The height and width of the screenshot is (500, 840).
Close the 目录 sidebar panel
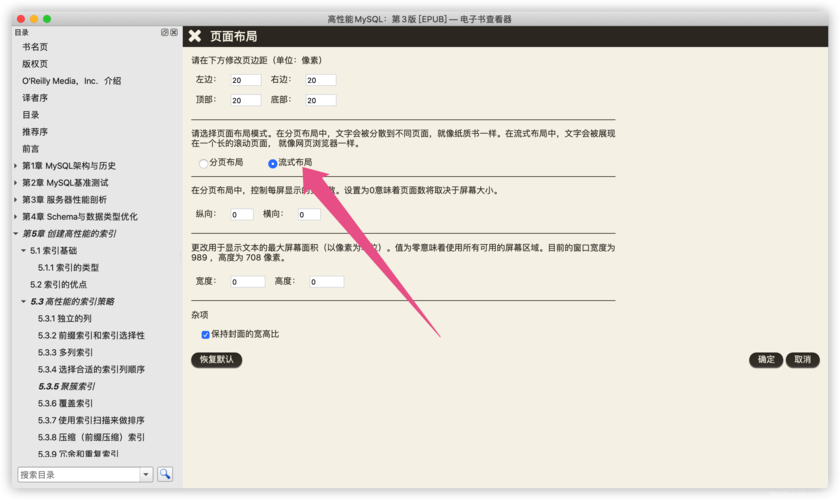pyautogui.click(x=174, y=33)
